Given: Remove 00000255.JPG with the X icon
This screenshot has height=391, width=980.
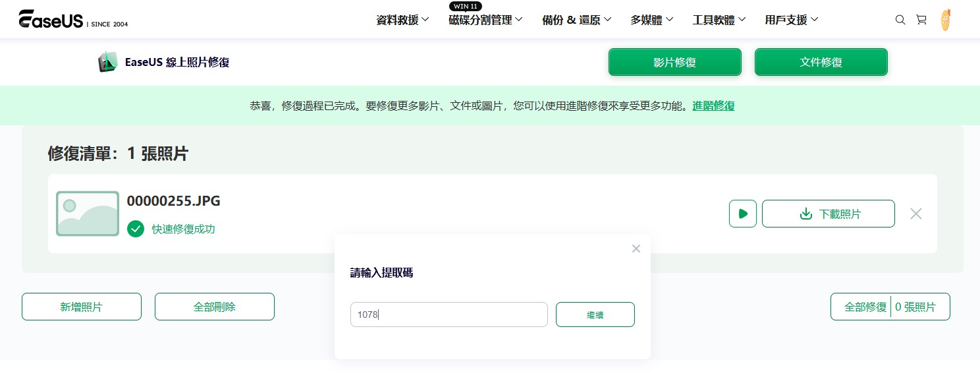Looking at the screenshot, I should [x=915, y=214].
